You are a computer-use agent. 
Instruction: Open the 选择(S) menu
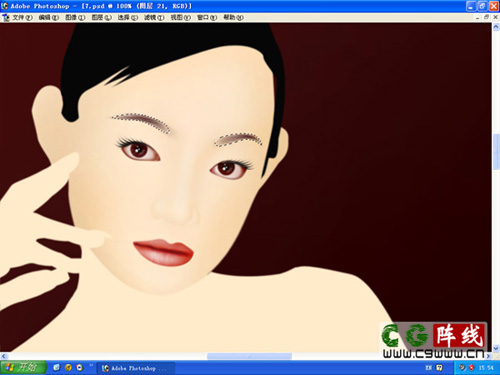(x=128, y=17)
